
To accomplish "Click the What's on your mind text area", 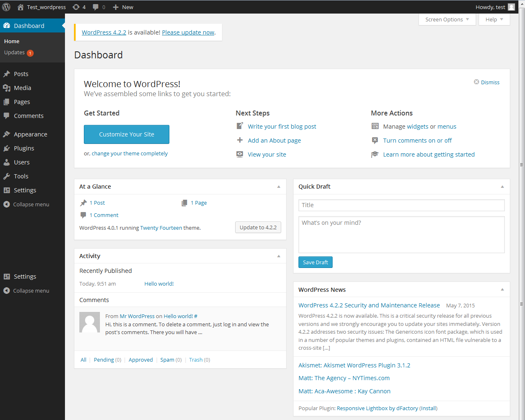I will [x=402, y=235].
